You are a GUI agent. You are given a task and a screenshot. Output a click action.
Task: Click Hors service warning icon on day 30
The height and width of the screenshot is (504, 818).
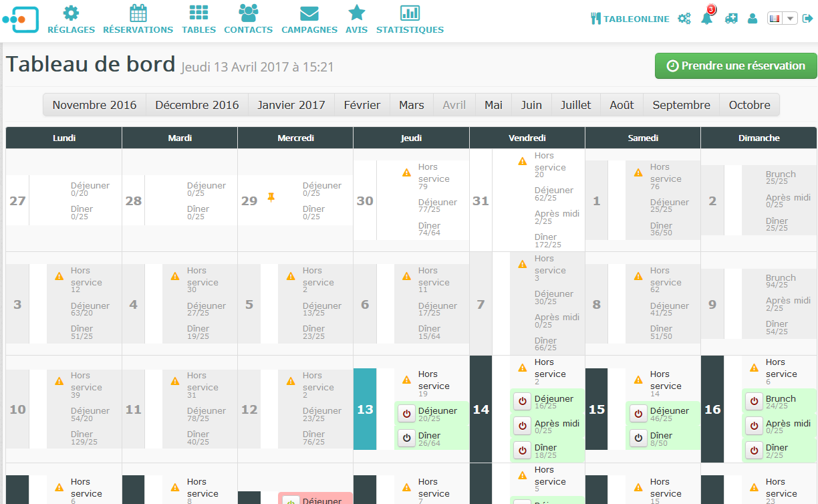pyautogui.click(x=406, y=172)
